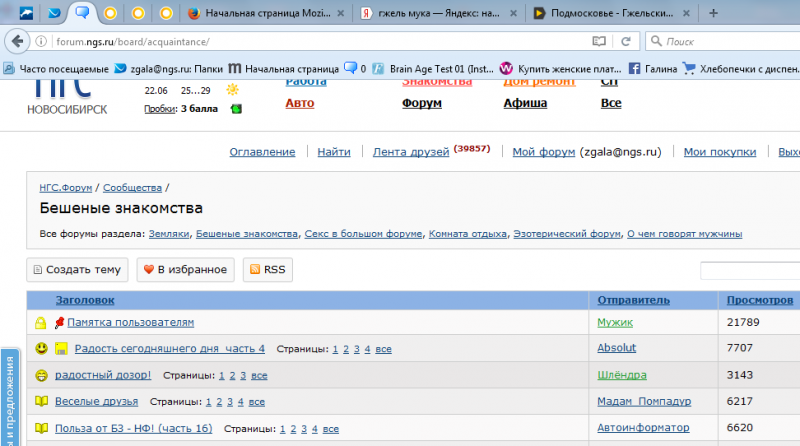Click the lock icon beside Памятка пользователям

tap(42, 323)
